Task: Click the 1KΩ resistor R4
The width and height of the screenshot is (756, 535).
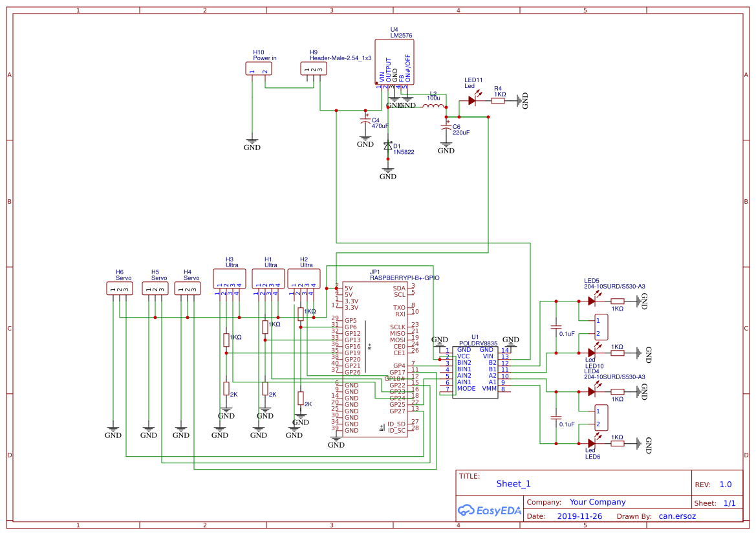Action: tap(498, 101)
